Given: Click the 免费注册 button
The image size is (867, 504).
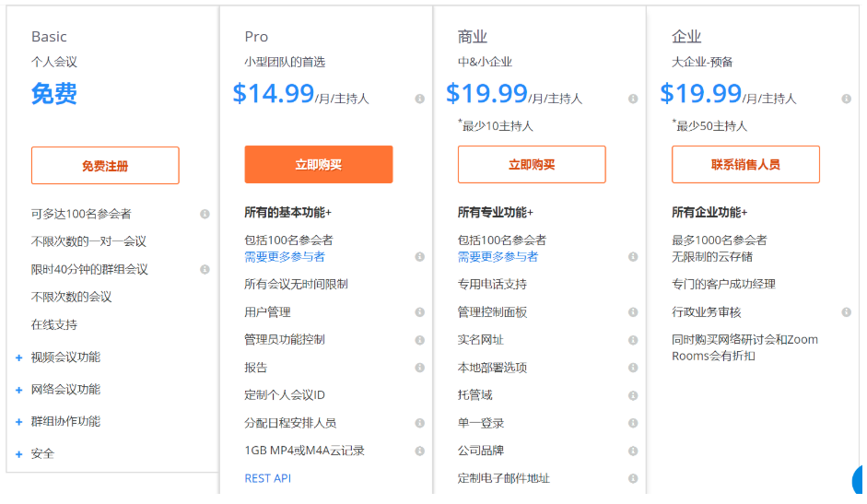Looking at the screenshot, I should 105,166.
